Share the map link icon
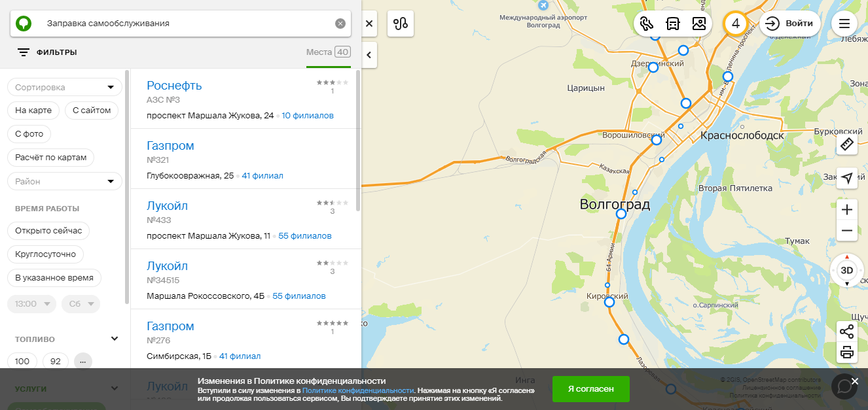The width and height of the screenshot is (868, 410). (x=847, y=331)
